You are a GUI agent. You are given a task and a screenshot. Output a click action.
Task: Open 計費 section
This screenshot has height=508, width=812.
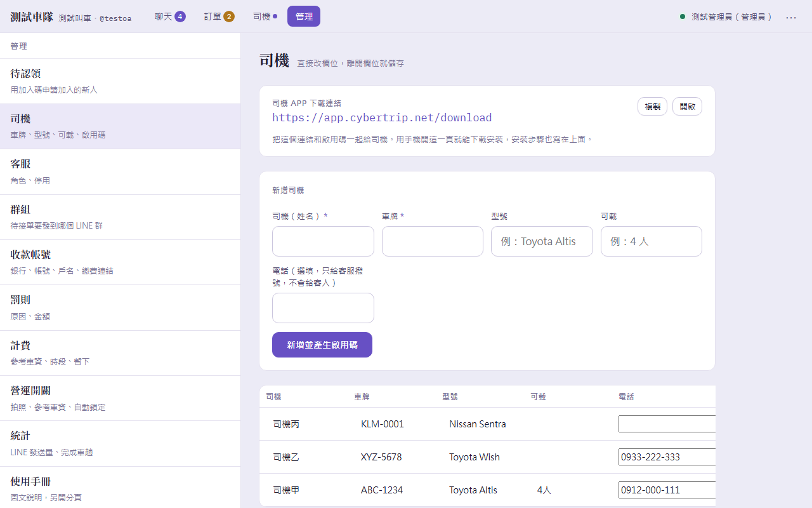coord(121,353)
